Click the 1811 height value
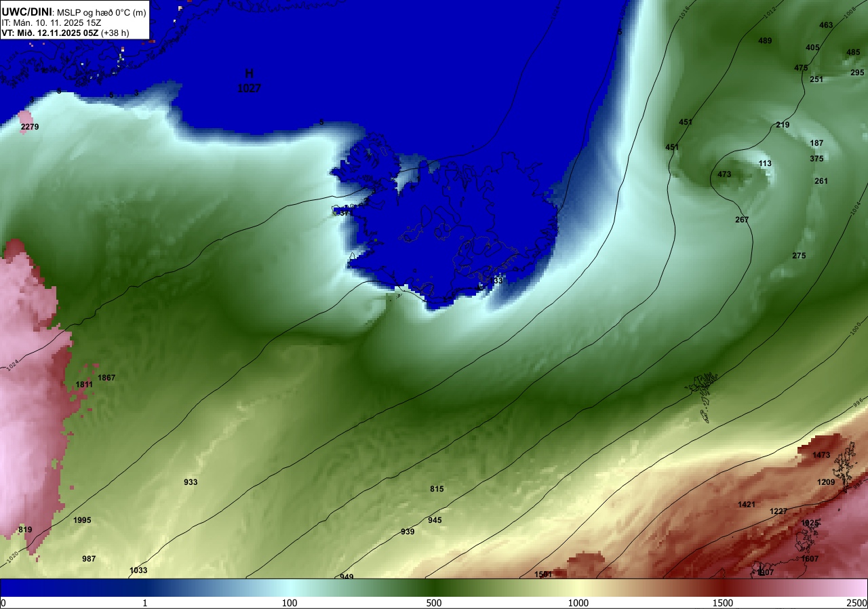The height and width of the screenshot is (609, 868). [x=84, y=385]
